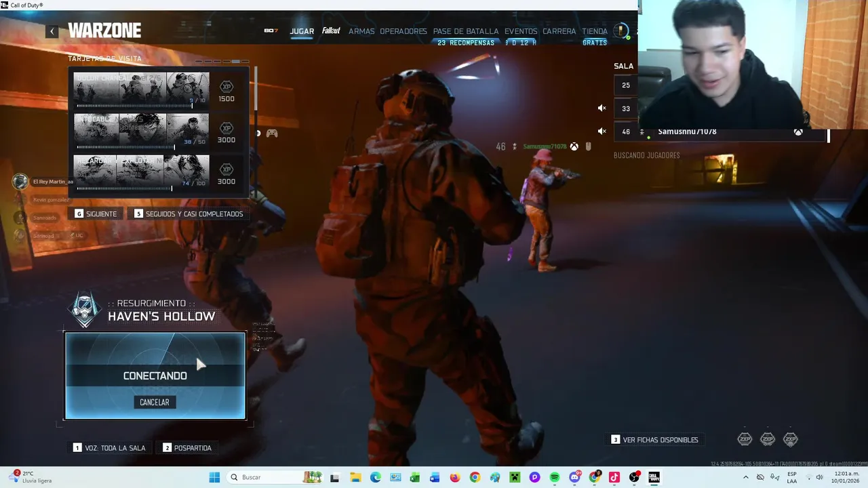The height and width of the screenshot is (488, 868).
Task: Open the Windows Start menu
Action: pyautogui.click(x=214, y=477)
